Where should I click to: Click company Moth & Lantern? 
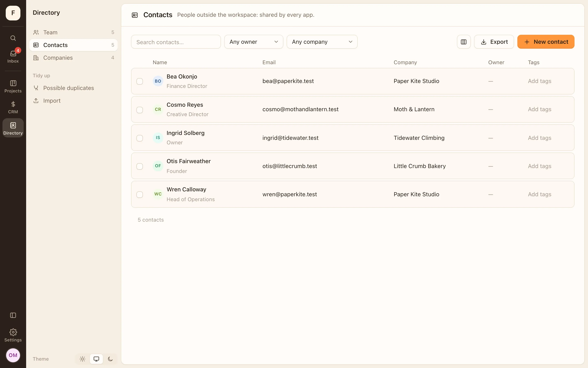coord(414,109)
